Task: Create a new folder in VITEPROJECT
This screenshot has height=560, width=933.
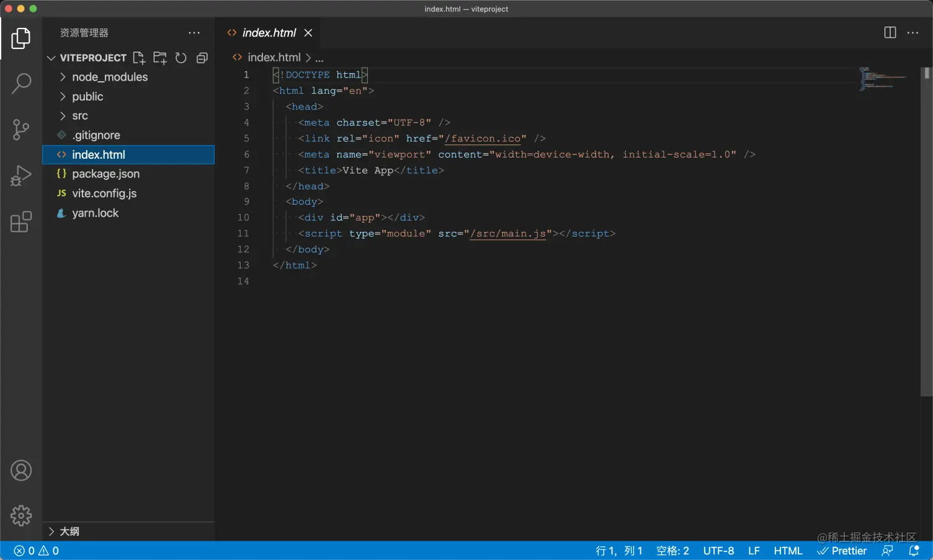Action: (160, 58)
